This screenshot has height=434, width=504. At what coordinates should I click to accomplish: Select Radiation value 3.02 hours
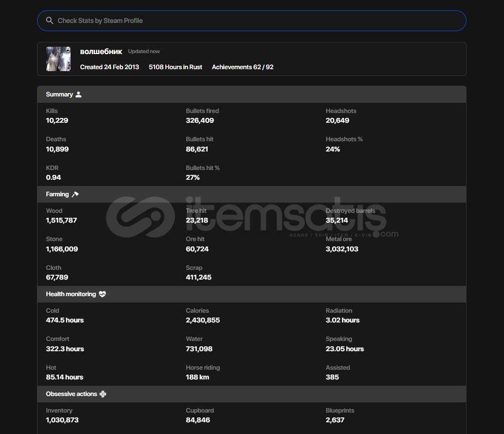pyautogui.click(x=342, y=321)
